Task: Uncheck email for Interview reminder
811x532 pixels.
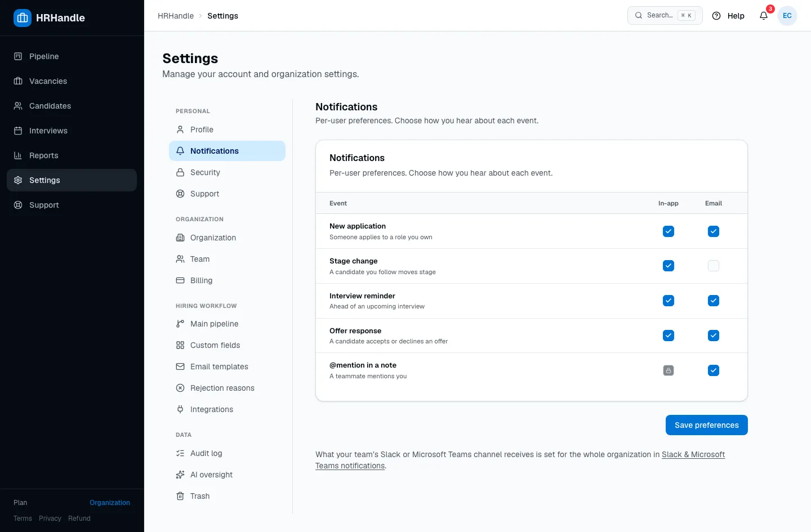Action: tap(714, 301)
